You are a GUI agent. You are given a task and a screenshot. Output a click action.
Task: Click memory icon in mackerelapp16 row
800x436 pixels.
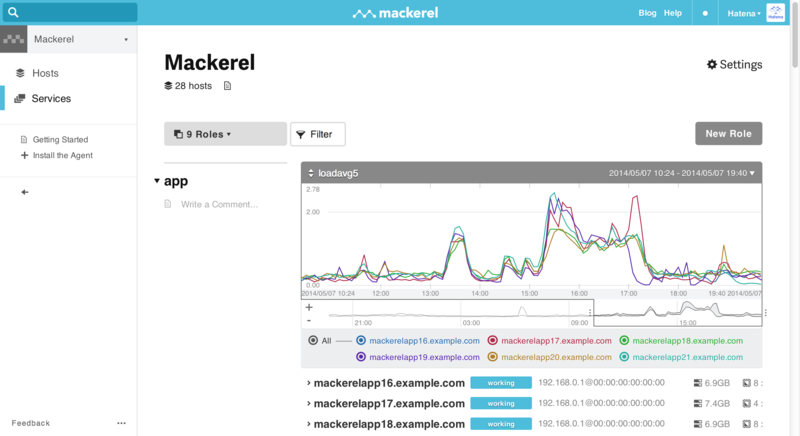click(x=697, y=382)
